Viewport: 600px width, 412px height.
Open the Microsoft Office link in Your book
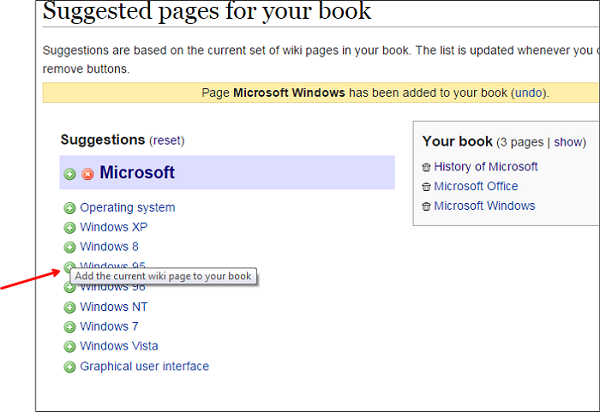click(476, 186)
